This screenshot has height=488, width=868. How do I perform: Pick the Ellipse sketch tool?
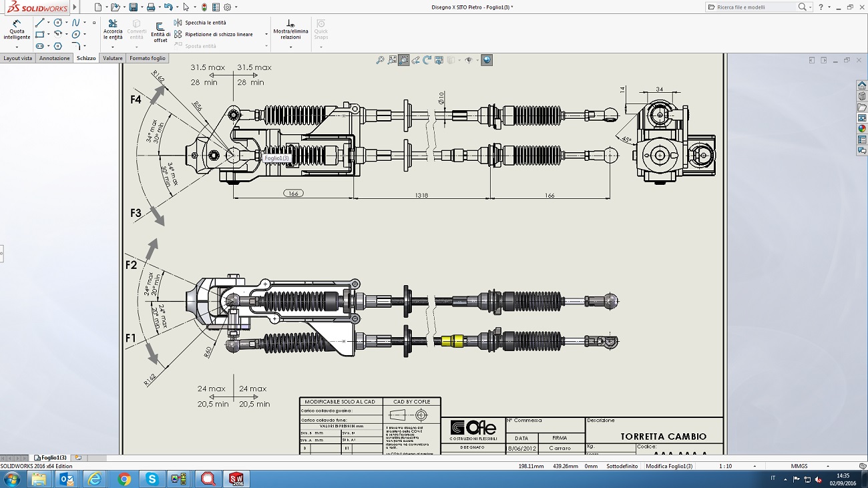[75, 34]
